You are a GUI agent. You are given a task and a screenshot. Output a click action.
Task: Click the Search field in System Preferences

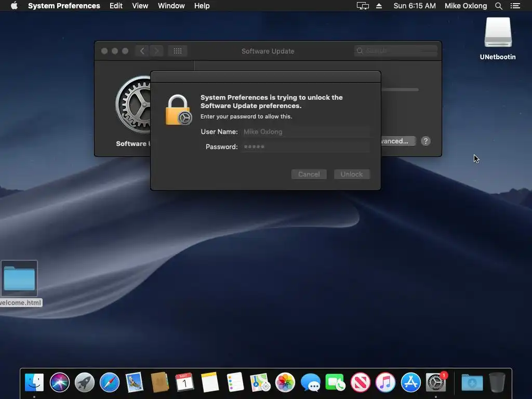click(395, 51)
